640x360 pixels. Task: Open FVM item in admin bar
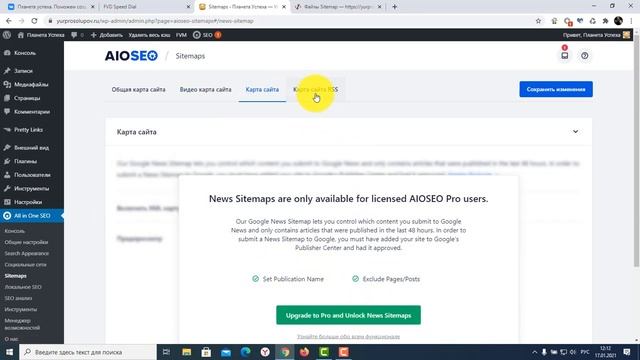click(181, 35)
